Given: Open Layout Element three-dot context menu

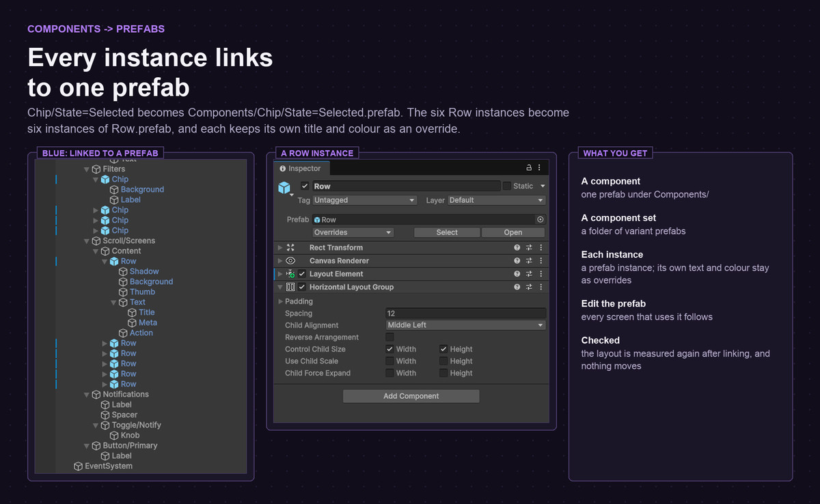Looking at the screenshot, I should (541, 274).
